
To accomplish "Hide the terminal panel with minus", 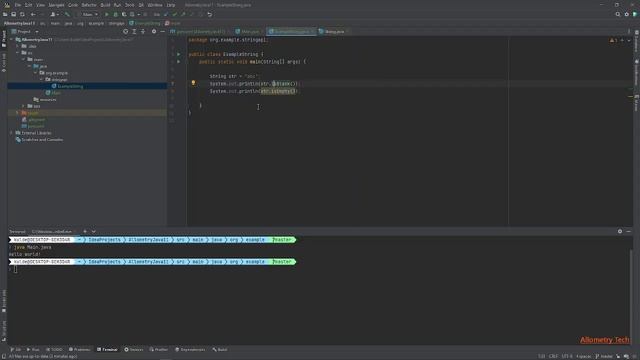I will (628, 231).
